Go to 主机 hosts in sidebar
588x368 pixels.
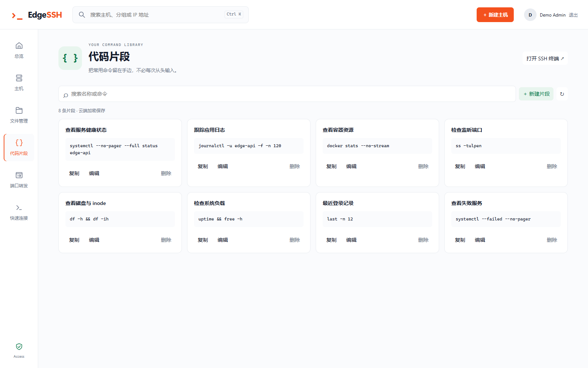(19, 83)
